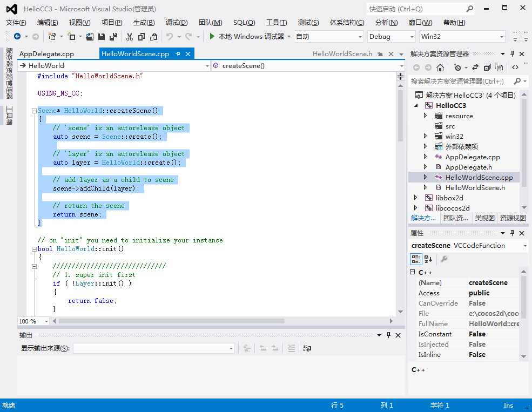Click the Copy icon in toolbar
The width and height of the screenshot is (532, 412).
142,36
